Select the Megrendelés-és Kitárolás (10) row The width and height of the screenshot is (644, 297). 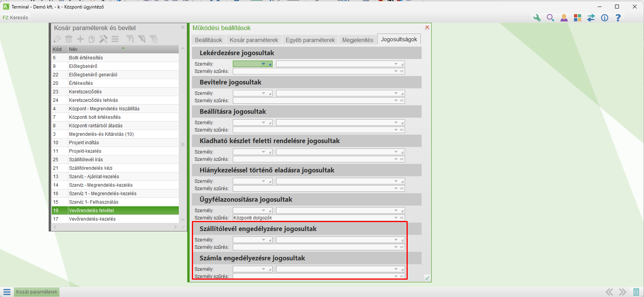(x=115, y=134)
